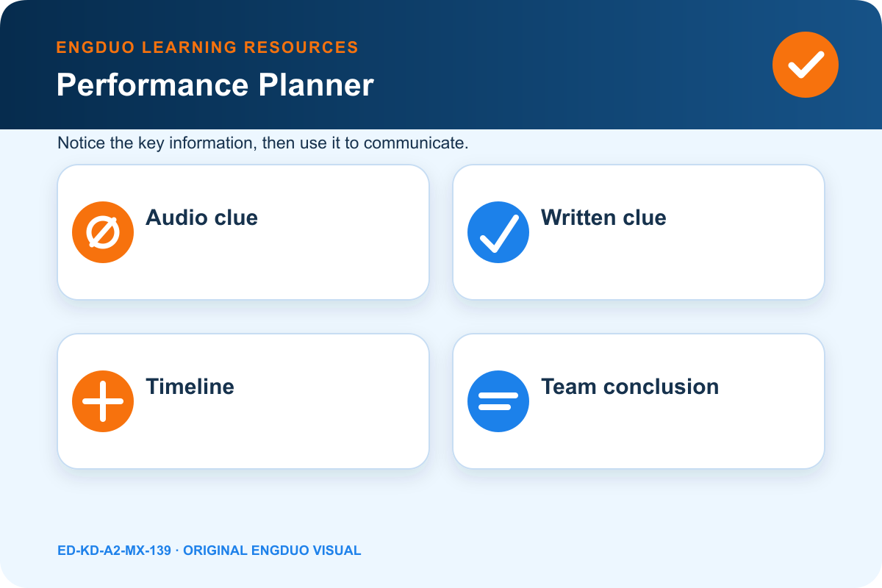Click the Performance Planner heading
Image resolution: width=882 pixels, height=588 pixels.
[215, 85]
